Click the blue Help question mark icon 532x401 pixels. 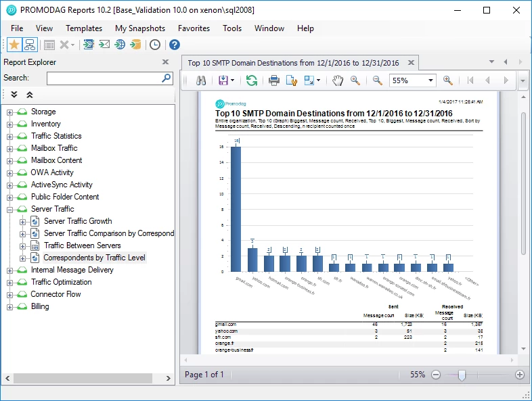(x=175, y=45)
